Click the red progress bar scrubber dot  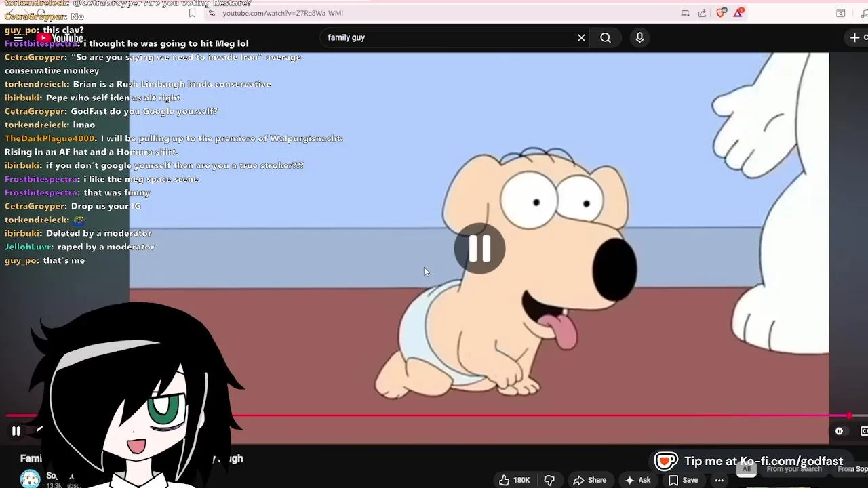[x=849, y=415]
